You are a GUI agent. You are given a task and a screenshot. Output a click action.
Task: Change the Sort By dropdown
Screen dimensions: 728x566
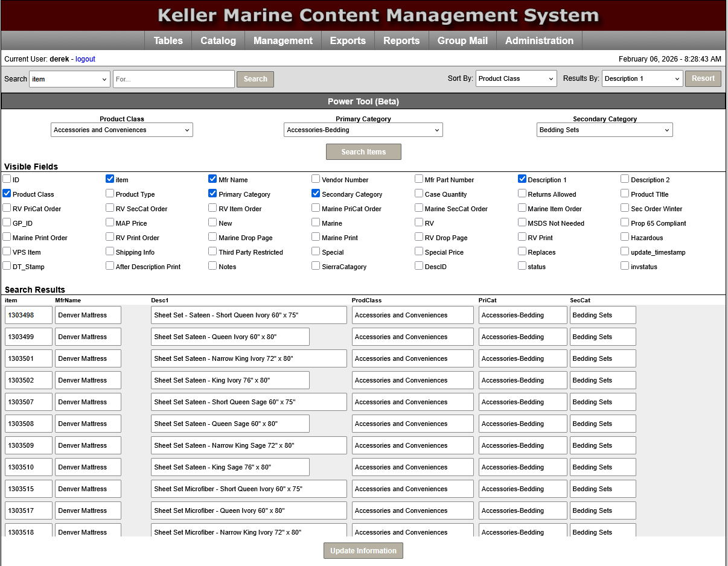[x=516, y=78]
